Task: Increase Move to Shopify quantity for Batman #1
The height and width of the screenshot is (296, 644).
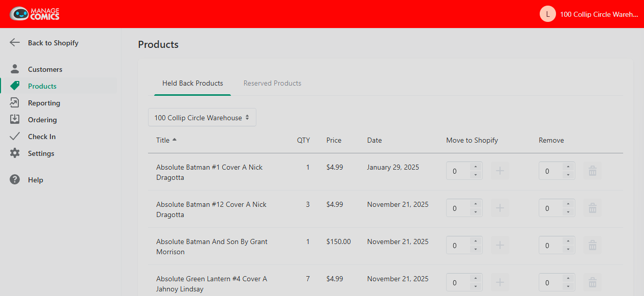Action: [x=476, y=167]
